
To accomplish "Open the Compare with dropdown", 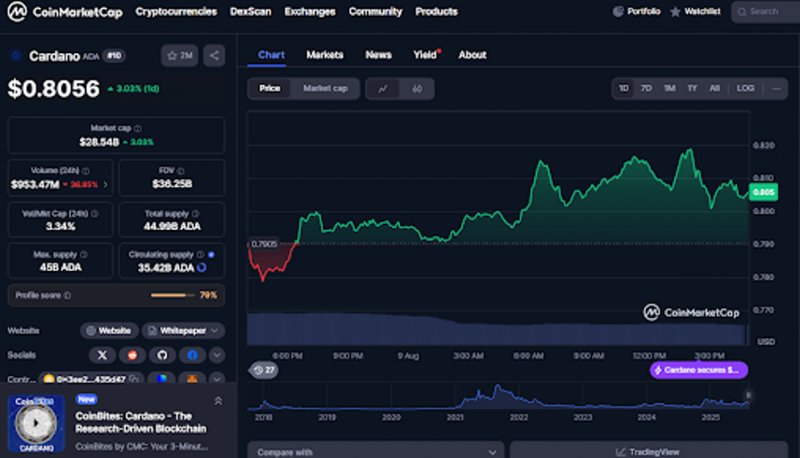I will pos(376,452).
